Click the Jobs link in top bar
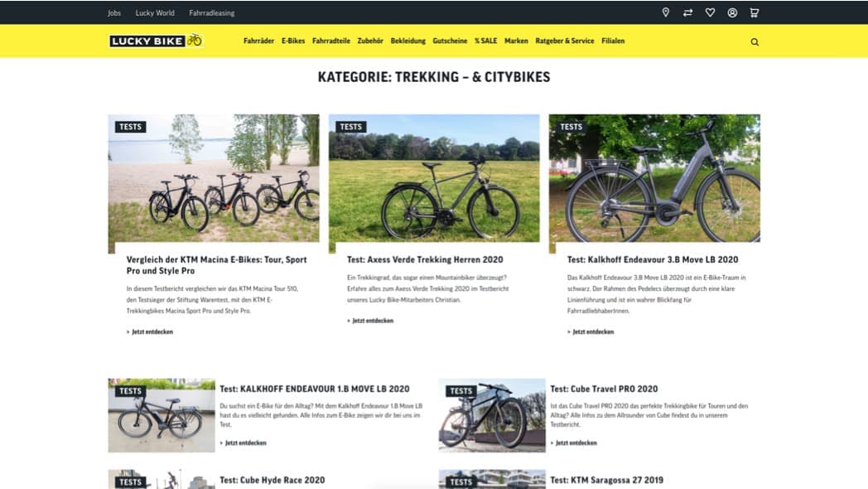Screen dimensions: 868x489 point(114,12)
